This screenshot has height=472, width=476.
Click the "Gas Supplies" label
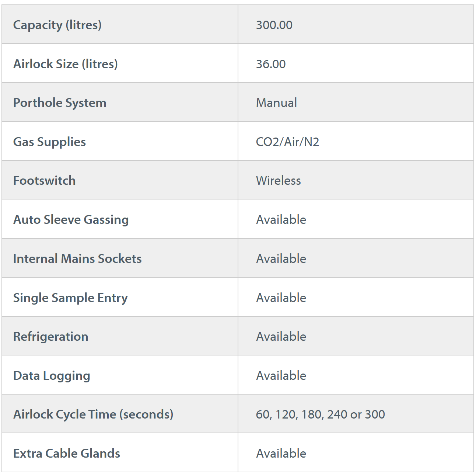[x=49, y=142]
